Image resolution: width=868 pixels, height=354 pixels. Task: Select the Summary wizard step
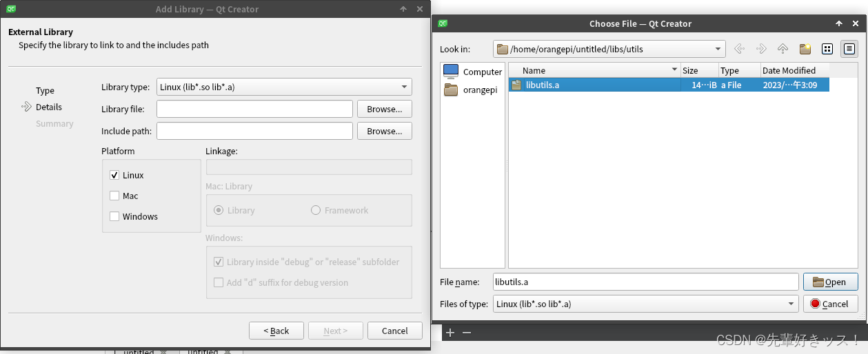pyautogui.click(x=54, y=123)
